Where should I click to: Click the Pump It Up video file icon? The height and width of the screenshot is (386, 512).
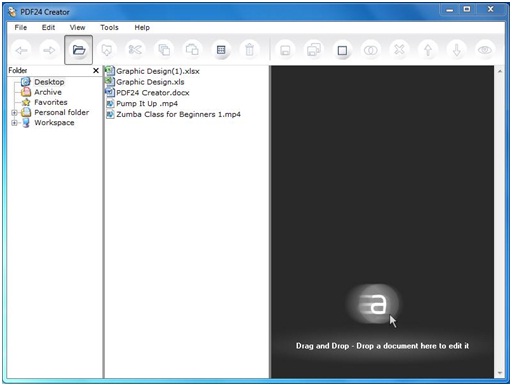[110, 104]
